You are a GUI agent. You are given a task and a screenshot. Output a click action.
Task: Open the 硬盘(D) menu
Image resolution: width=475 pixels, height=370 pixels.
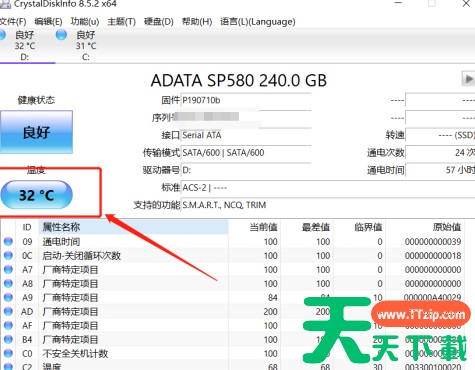tap(158, 22)
